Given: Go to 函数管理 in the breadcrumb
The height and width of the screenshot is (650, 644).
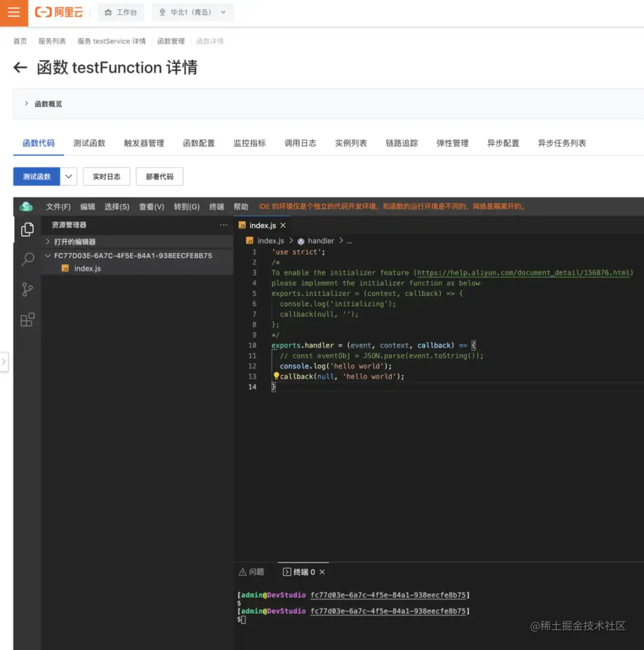Looking at the screenshot, I should (x=171, y=41).
